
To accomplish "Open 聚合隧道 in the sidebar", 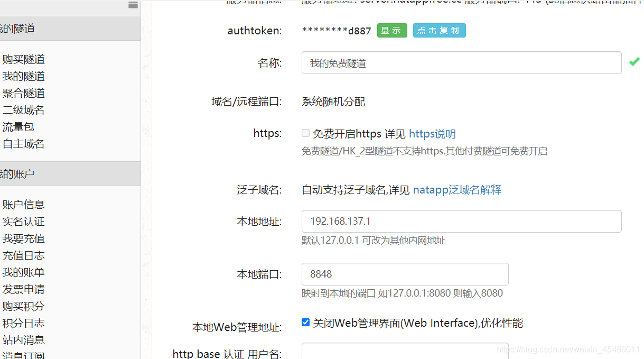I will click(x=23, y=93).
